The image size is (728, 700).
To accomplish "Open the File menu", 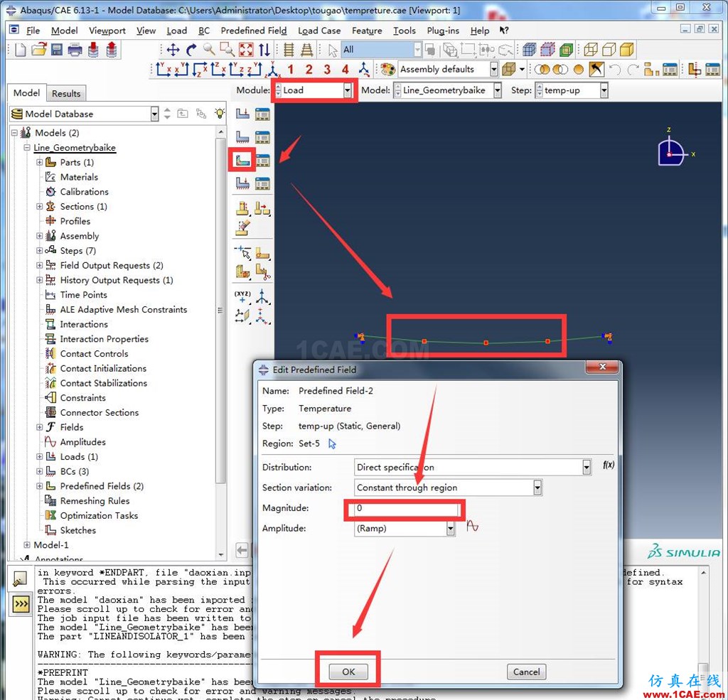I will (x=33, y=31).
